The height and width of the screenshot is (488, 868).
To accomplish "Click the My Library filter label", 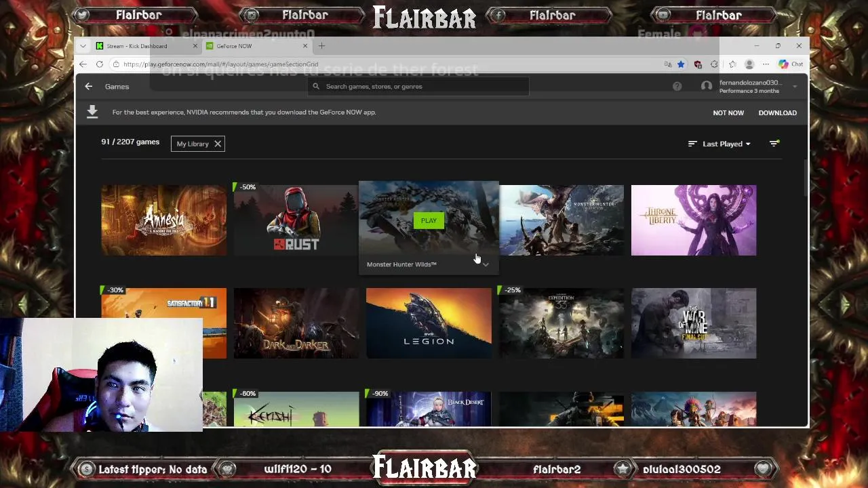I will click(x=193, y=144).
